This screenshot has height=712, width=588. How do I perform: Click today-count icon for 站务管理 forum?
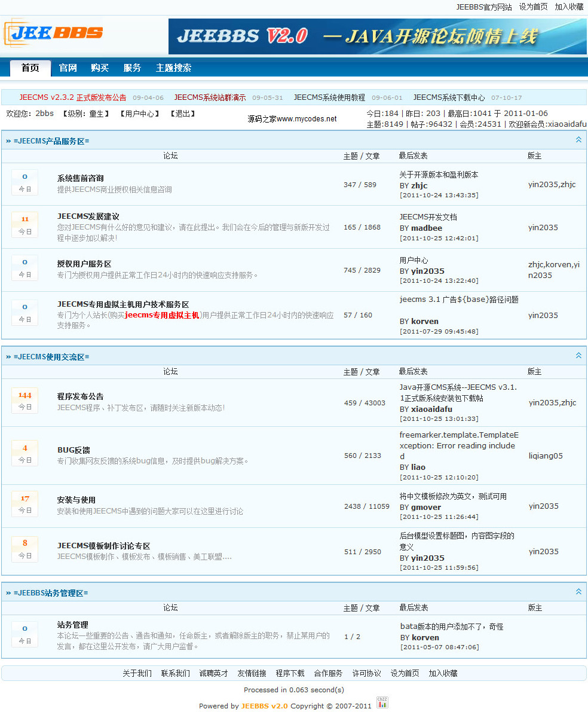pyautogui.click(x=24, y=635)
